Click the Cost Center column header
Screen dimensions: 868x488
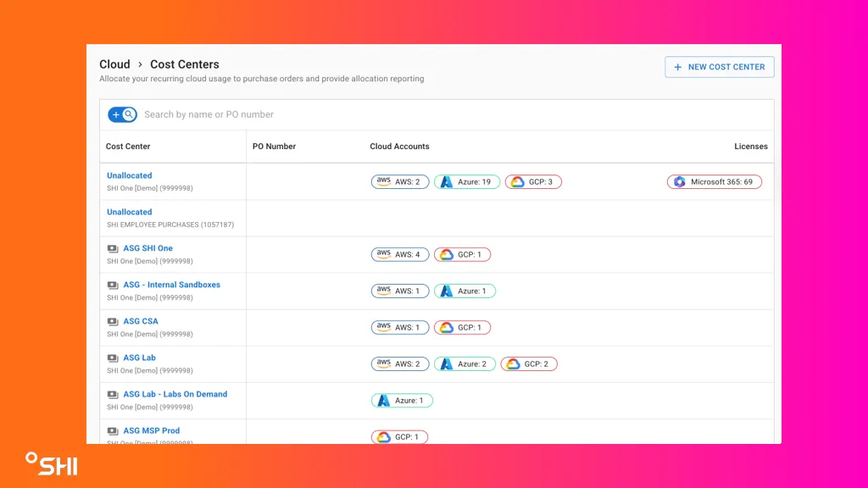128,147
